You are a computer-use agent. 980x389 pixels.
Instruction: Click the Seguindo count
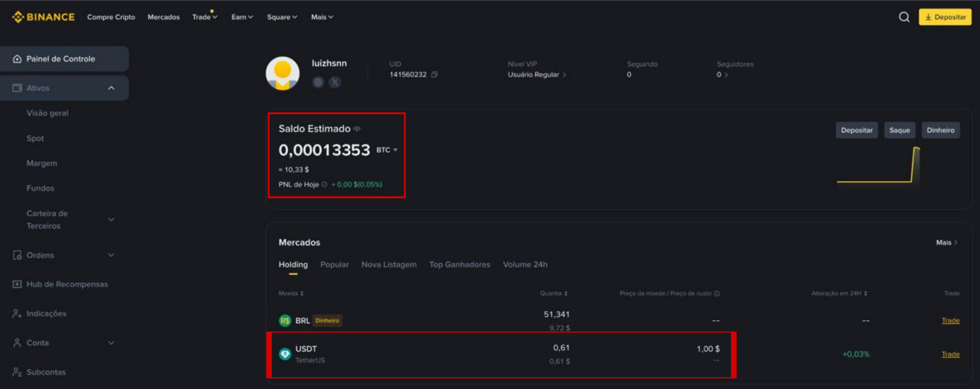point(629,75)
